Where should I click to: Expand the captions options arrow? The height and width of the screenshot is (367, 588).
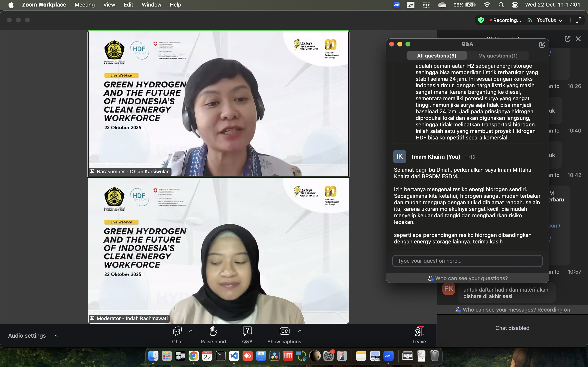coord(300,331)
